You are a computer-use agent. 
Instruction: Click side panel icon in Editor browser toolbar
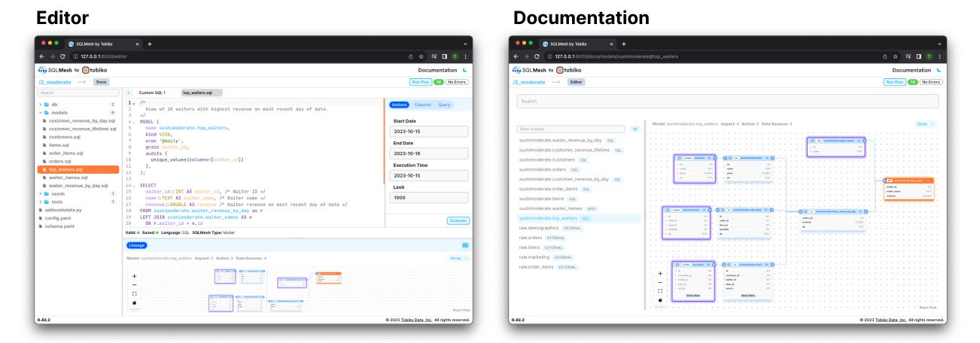444,56
